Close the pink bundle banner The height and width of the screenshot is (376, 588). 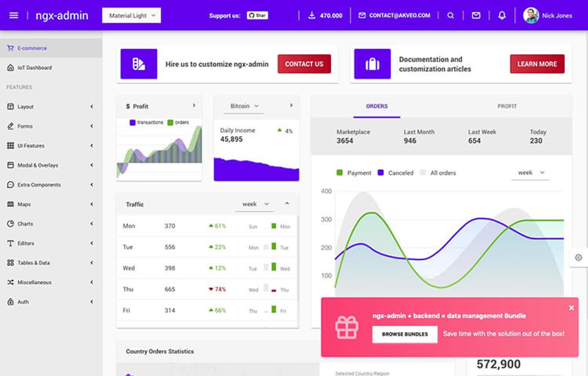571,308
